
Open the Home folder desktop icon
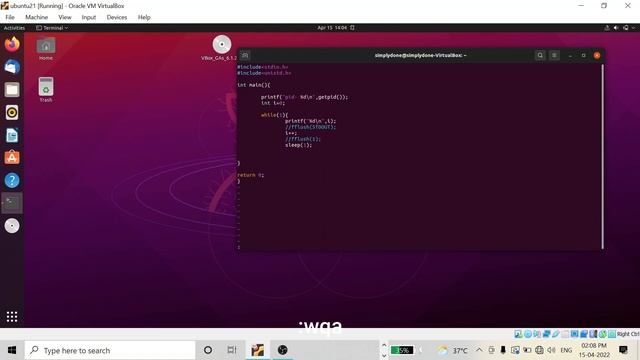tap(46, 49)
